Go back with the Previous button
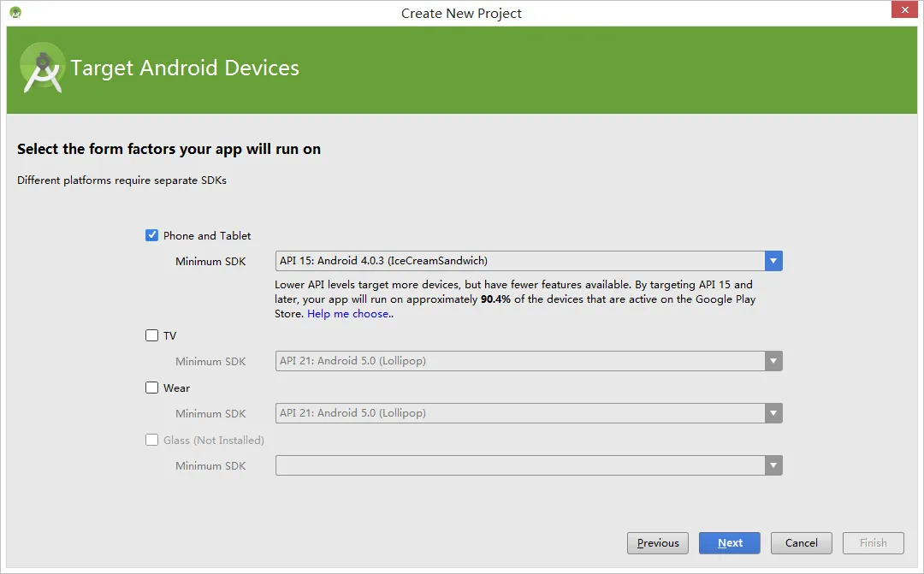924x574 pixels. coord(657,542)
